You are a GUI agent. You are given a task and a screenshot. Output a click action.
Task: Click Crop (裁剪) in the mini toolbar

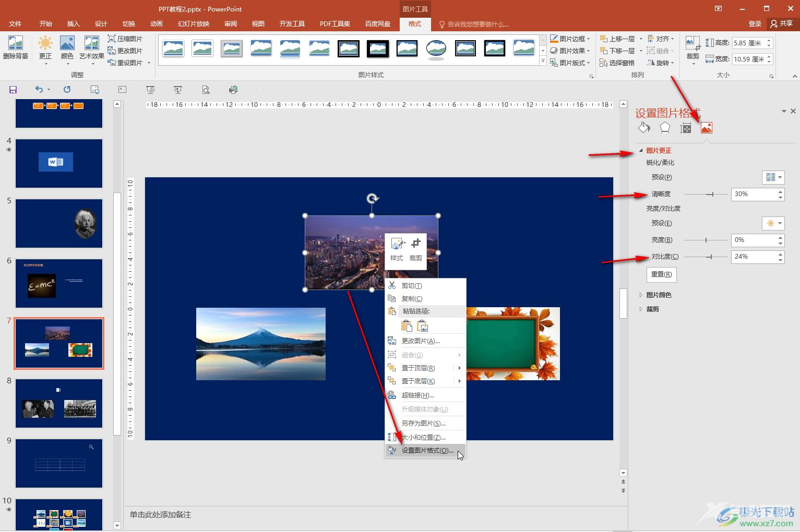pos(416,244)
